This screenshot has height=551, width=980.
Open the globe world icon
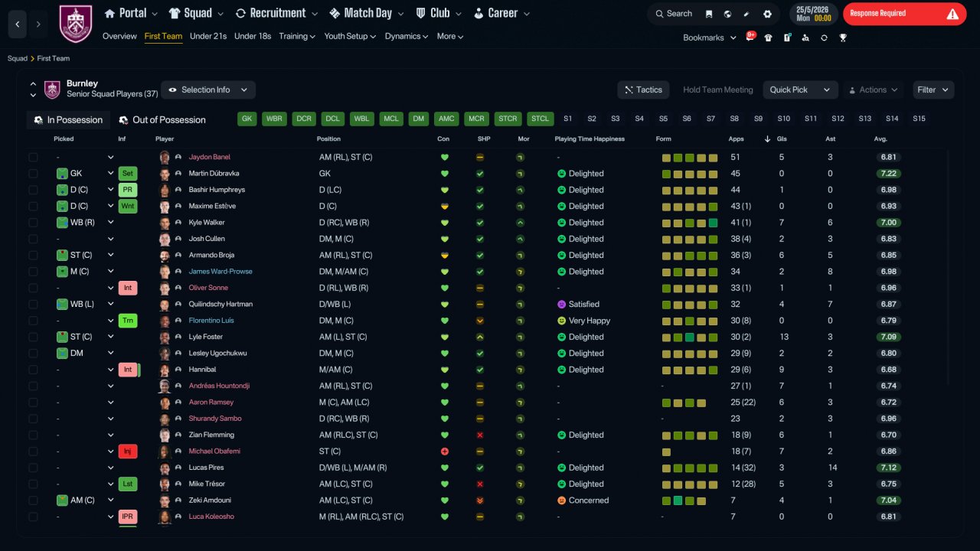727,14
